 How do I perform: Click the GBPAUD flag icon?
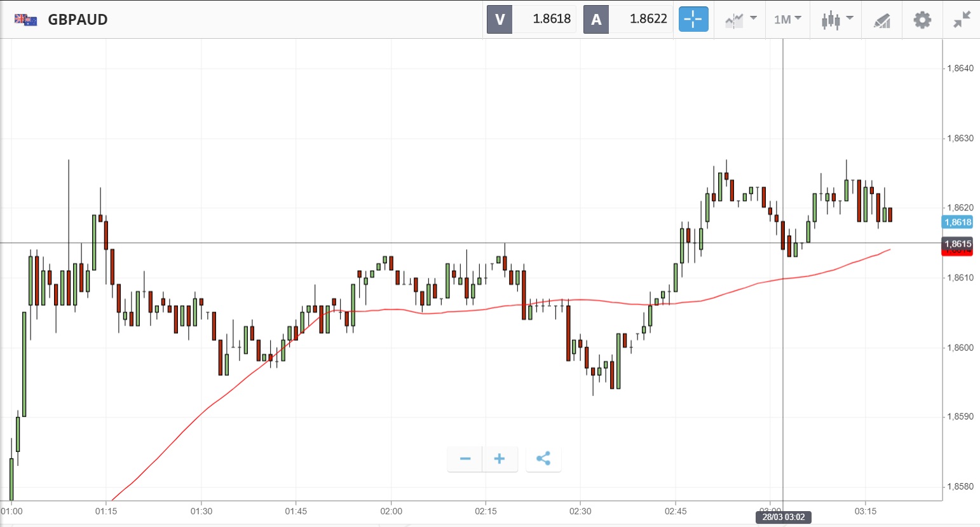(26, 20)
